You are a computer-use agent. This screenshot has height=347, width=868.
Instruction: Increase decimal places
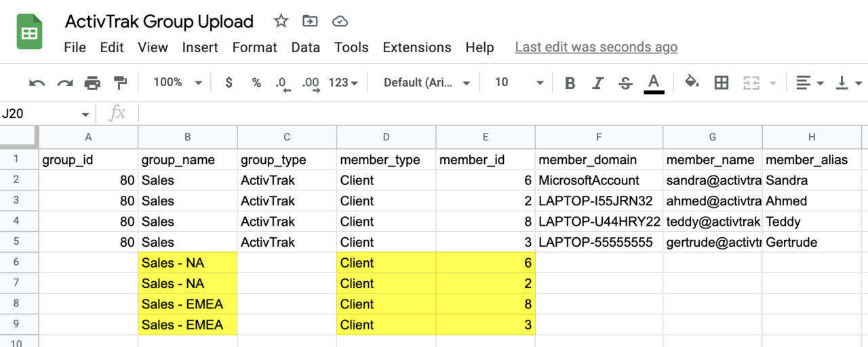311,83
